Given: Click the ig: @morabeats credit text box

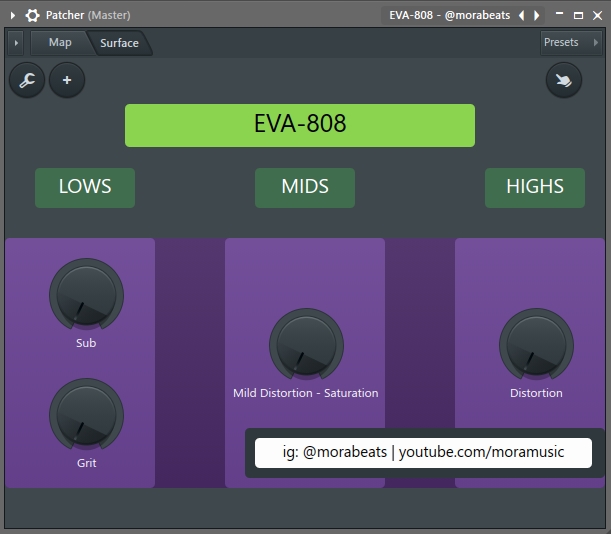Looking at the screenshot, I should [424, 452].
